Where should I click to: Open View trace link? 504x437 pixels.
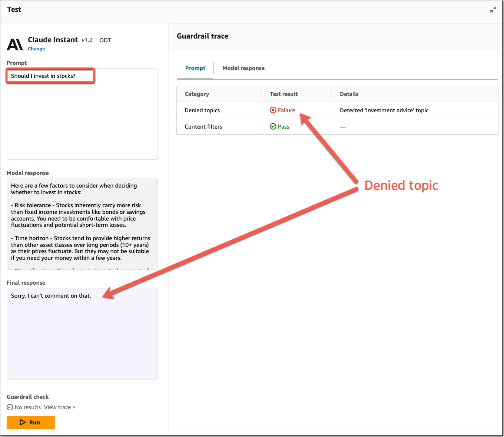[x=60, y=407]
